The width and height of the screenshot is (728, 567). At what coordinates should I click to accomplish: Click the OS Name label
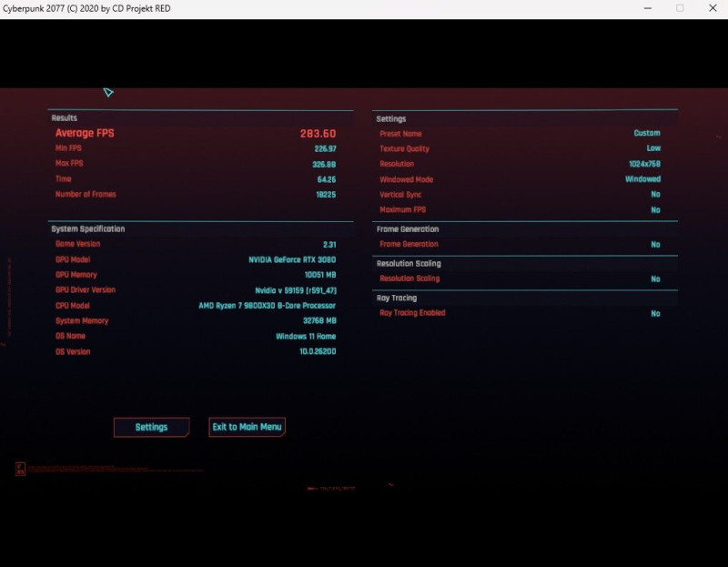click(70, 336)
